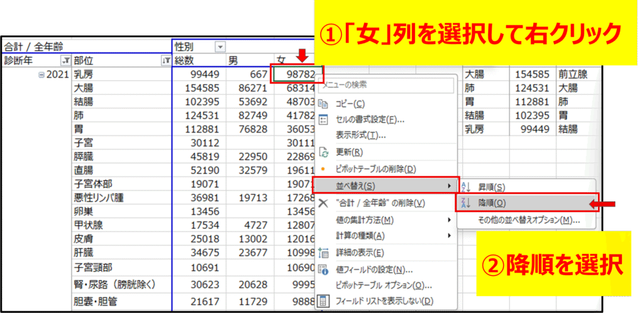
Task: Choose その他の並べ替えオプション(M)...
Action: tap(528, 220)
